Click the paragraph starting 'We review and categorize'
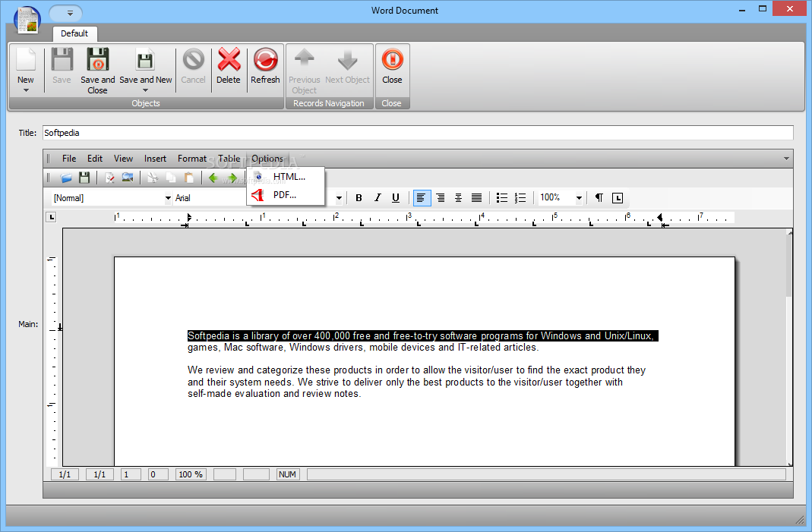Screen dimensions: 812x532 (x=416, y=382)
